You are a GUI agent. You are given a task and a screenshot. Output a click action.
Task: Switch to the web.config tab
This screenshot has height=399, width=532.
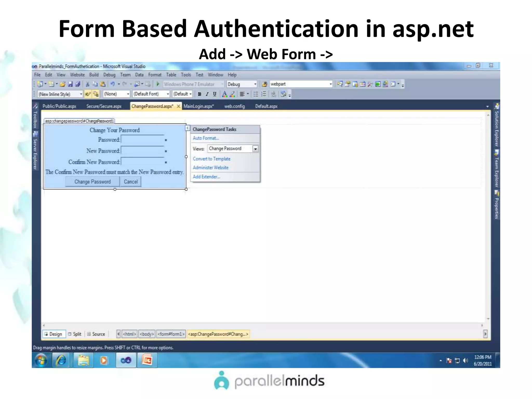pos(235,106)
